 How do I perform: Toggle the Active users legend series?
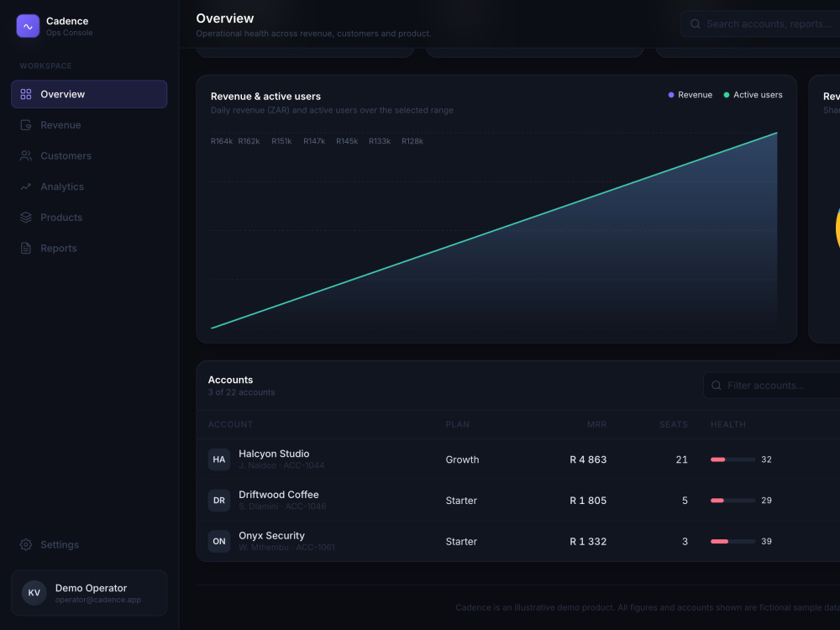tap(753, 95)
